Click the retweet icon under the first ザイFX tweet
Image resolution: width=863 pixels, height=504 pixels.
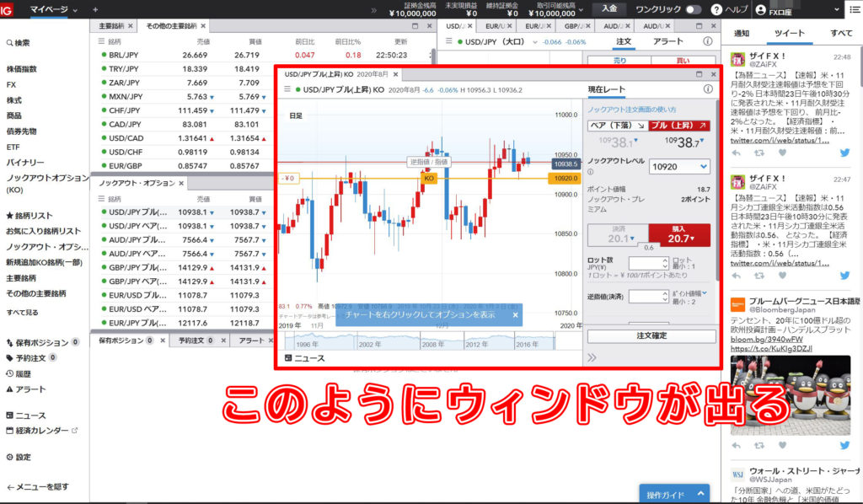(759, 153)
